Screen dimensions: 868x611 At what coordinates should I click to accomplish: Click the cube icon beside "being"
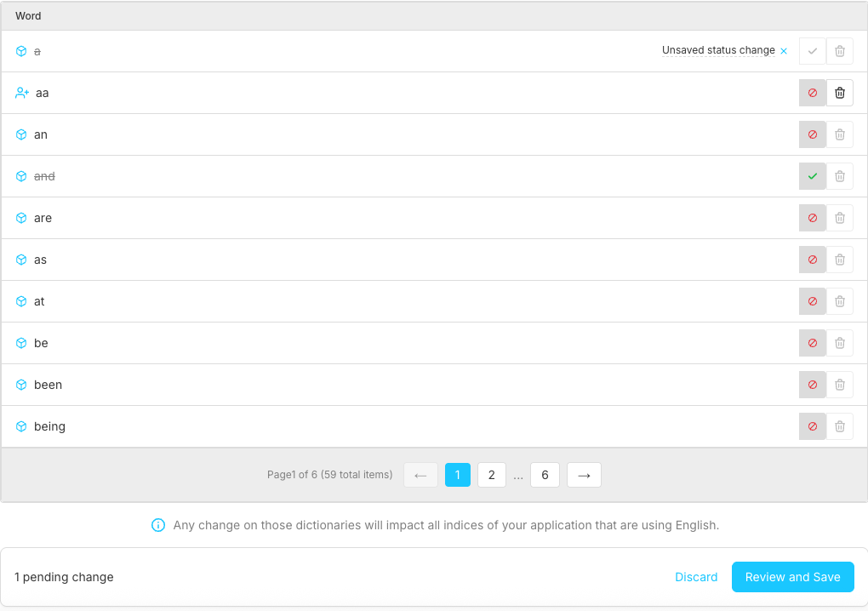[21, 426]
